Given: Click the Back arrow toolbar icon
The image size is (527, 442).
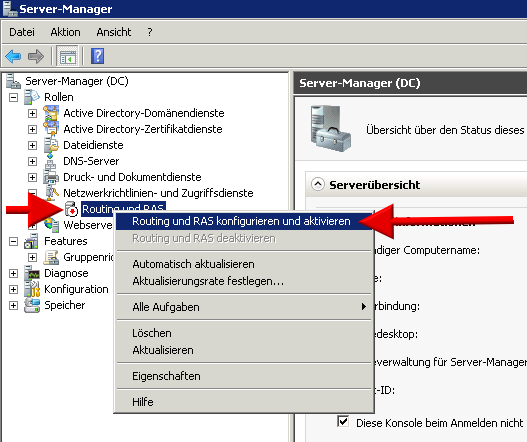Looking at the screenshot, I should (x=13, y=56).
